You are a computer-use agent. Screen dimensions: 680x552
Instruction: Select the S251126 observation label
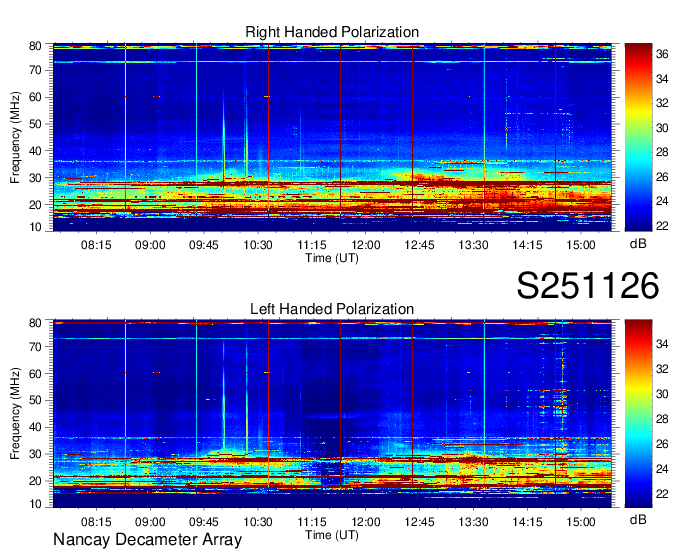[587, 286]
